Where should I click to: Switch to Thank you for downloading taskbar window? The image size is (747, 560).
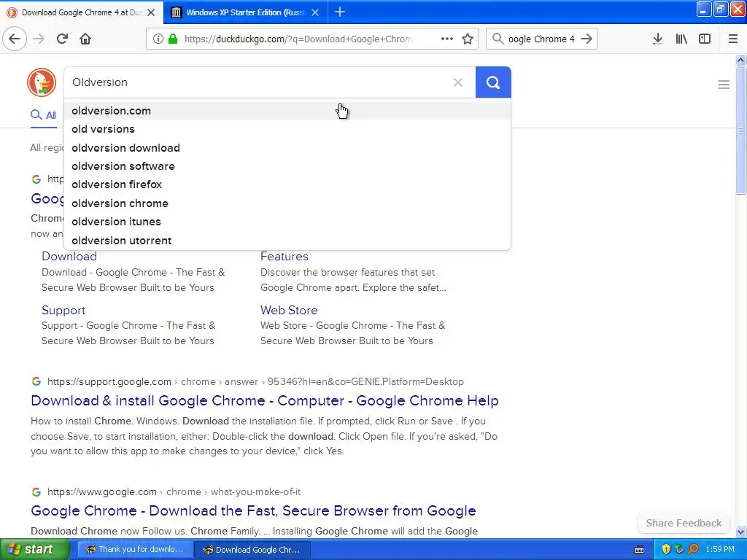135,549
